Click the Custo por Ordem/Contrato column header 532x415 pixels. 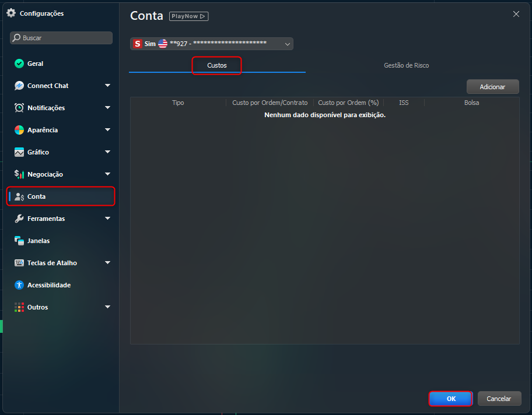point(269,103)
